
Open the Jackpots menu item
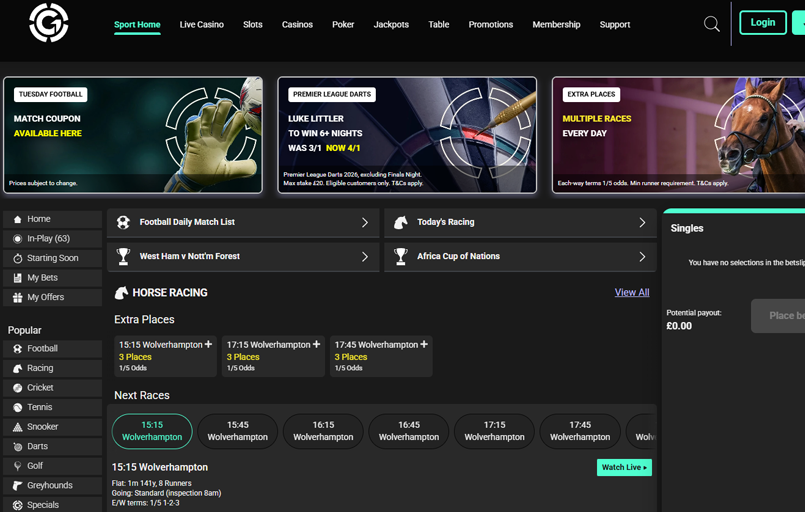pos(391,25)
